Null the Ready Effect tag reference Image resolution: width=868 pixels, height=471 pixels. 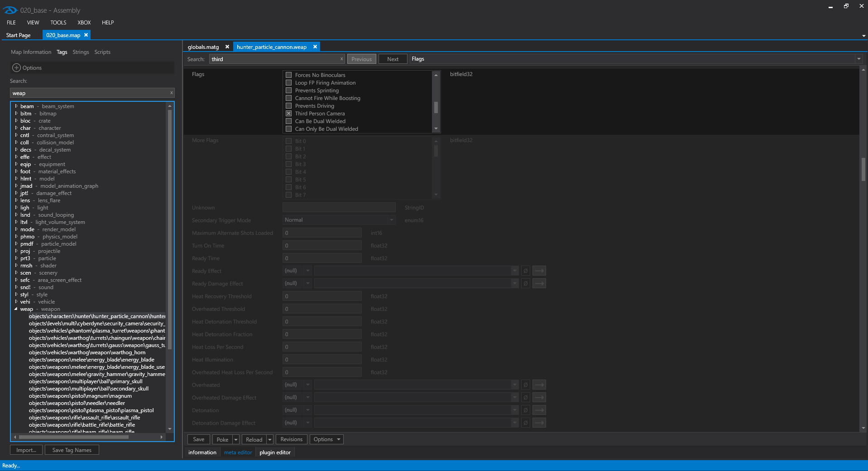[x=526, y=271]
